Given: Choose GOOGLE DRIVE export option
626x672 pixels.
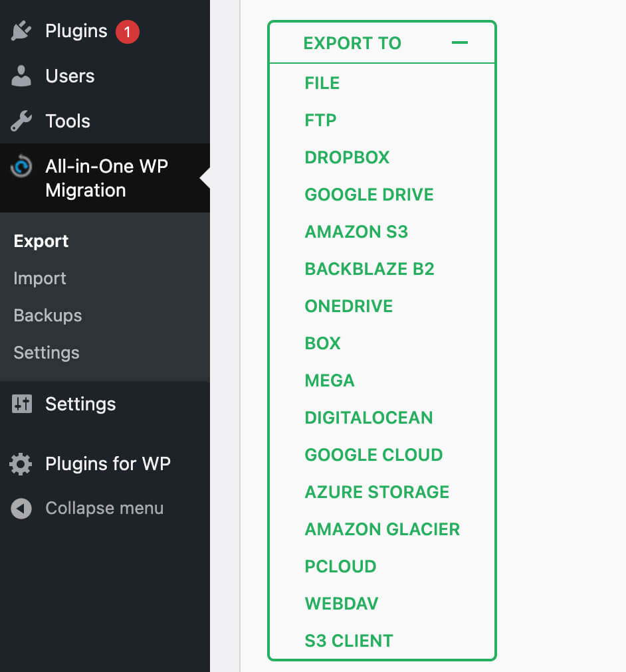Looking at the screenshot, I should tap(369, 194).
